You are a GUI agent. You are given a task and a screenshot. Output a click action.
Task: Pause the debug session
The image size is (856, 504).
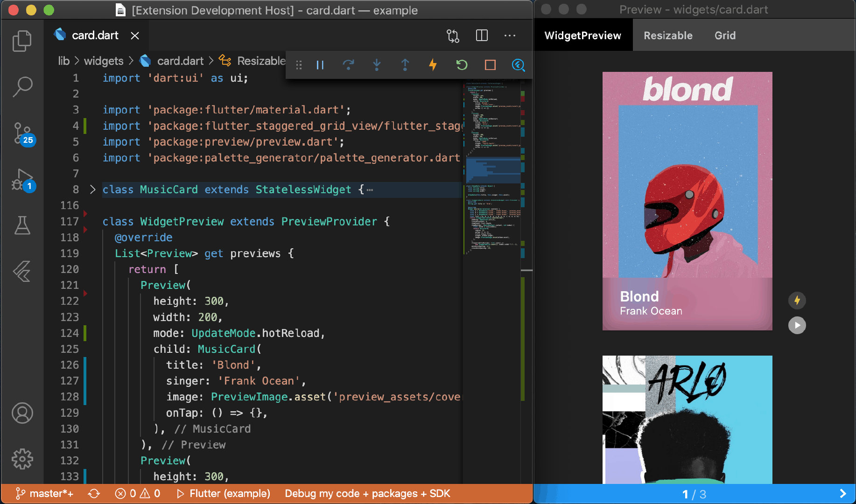coord(320,65)
